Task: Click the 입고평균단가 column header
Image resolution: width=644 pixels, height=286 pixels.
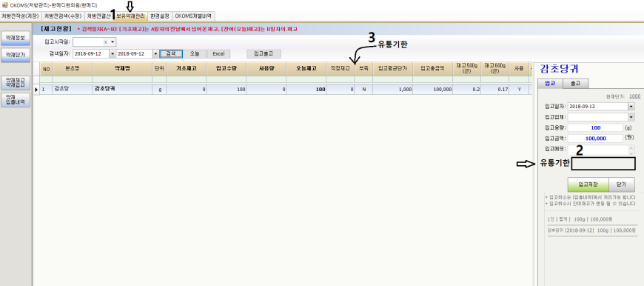Action: (x=392, y=69)
